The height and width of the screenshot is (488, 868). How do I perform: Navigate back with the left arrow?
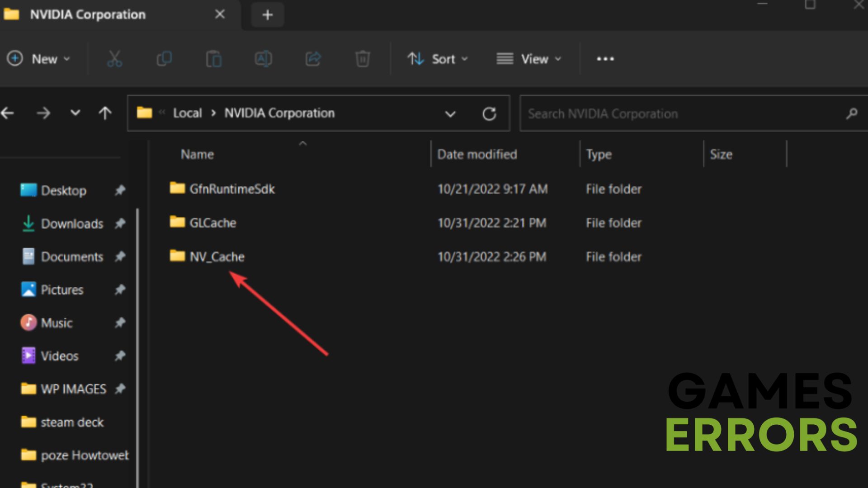tap(8, 113)
